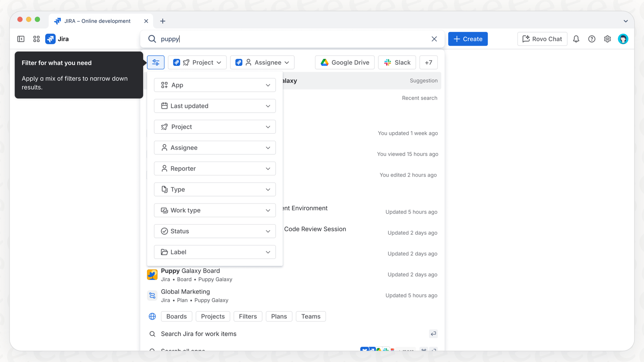
Task: Click the Jira logo icon
Action: click(x=50, y=39)
